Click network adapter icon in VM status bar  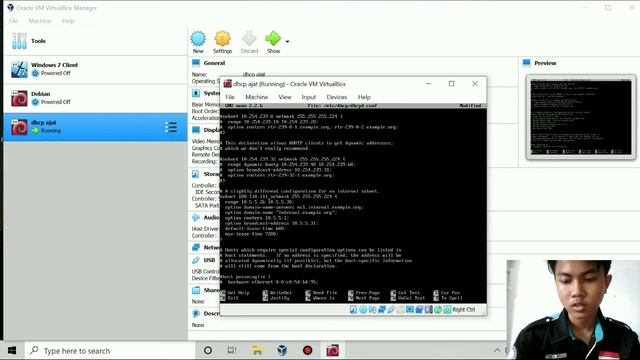tap(382, 310)
